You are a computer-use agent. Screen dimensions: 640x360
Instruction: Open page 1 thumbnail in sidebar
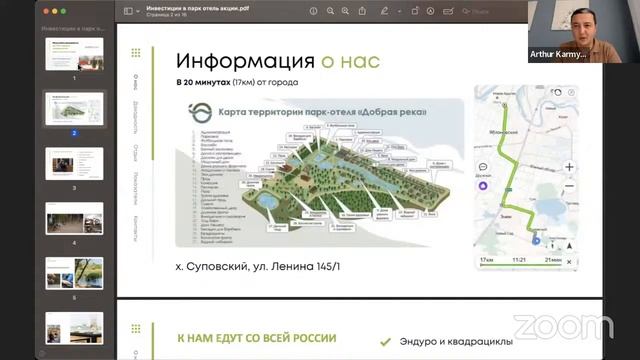(74, 54)
